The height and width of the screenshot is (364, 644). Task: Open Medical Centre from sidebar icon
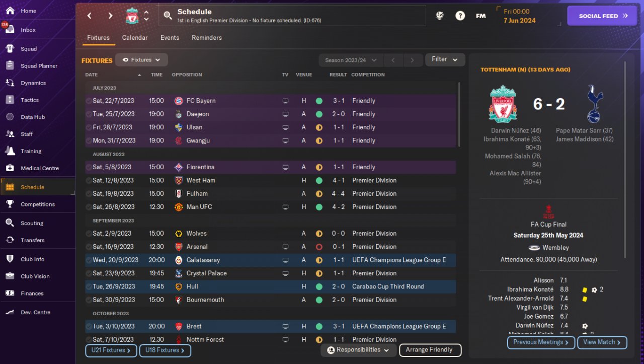tap(10, 168)
